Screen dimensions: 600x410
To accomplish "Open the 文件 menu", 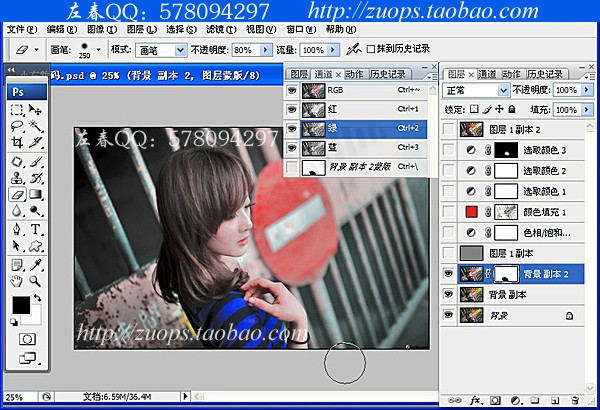I will pyautogui.click(x=22, y=29).
